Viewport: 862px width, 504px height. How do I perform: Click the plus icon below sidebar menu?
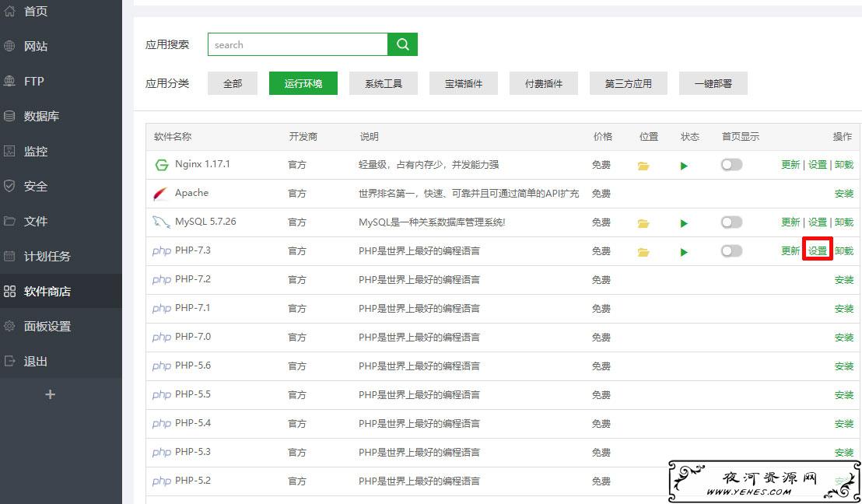[50, 394]
